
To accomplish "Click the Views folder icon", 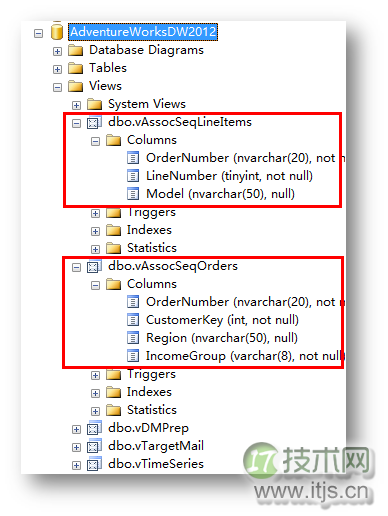I will [76, 87].
